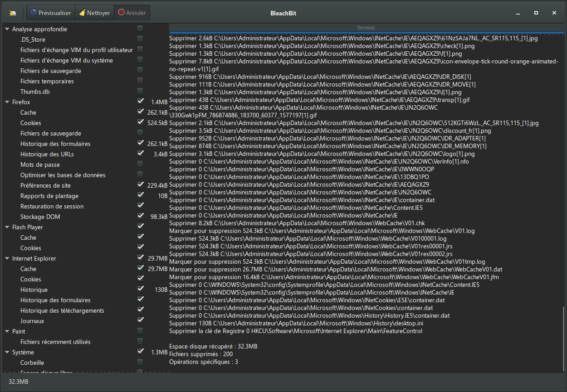Close the BleachBit window
Viewport: 567px width, 392px height.
tap(554, 13)
